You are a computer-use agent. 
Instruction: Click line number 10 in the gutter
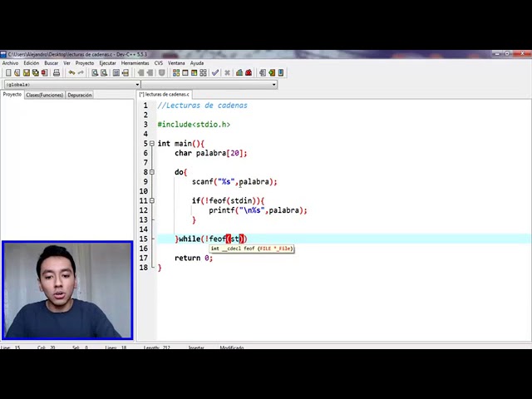pyautogui.click(x=144, y=191)
